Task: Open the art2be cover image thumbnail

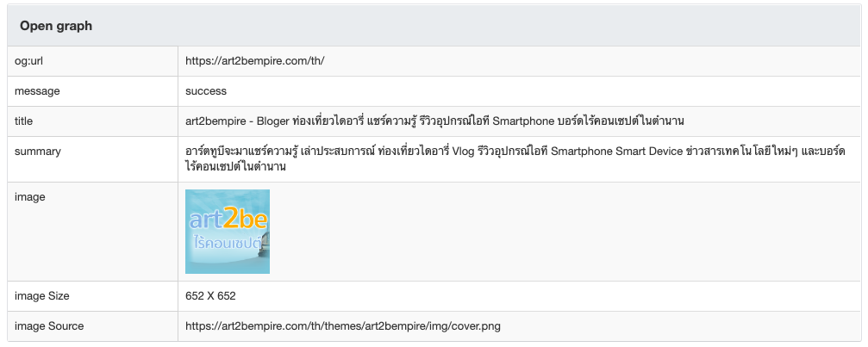Action: pos(228,232)
